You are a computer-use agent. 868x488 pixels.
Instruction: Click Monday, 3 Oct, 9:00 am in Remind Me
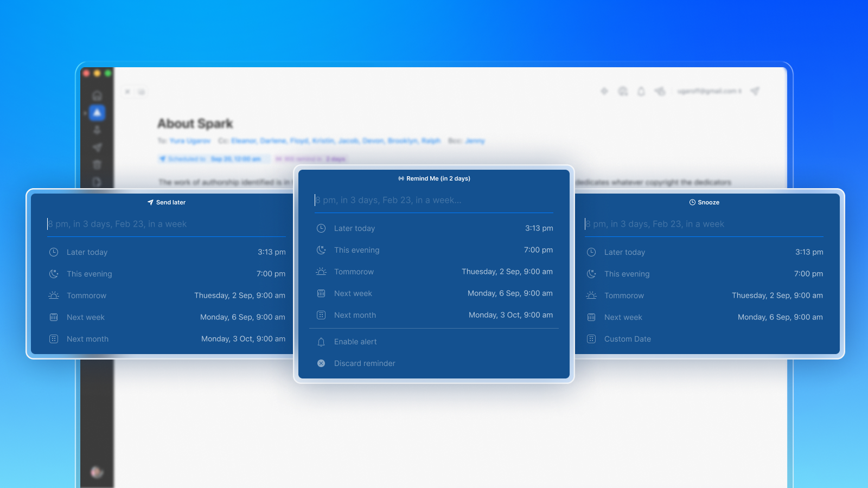click(x=511, y=315)
